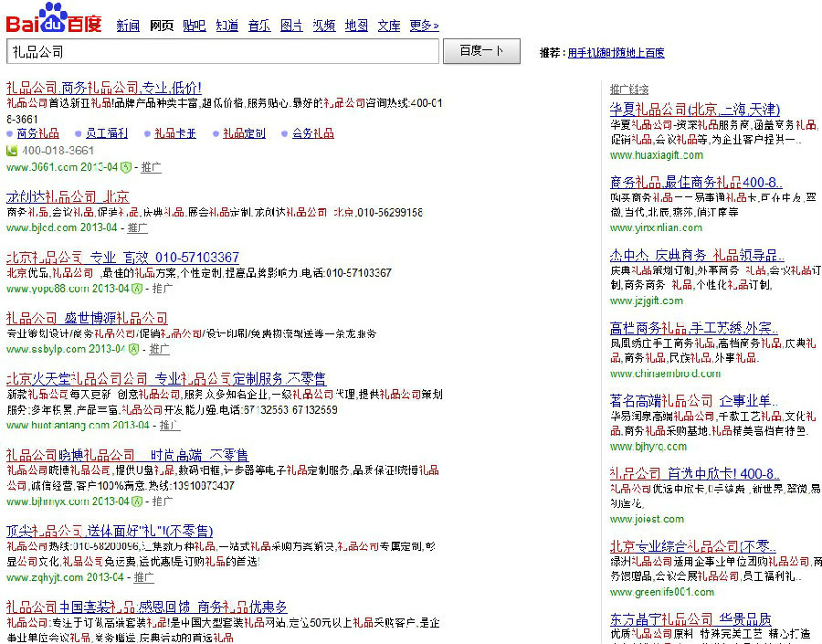Open the 音乐 category
This screenshot has height=644, width=822.
259,26
